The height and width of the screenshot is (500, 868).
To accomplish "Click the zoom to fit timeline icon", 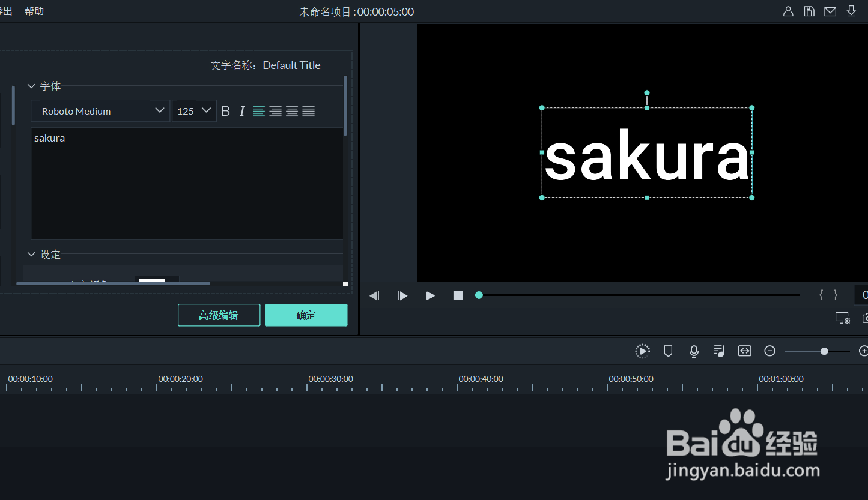I will point(745,351).
